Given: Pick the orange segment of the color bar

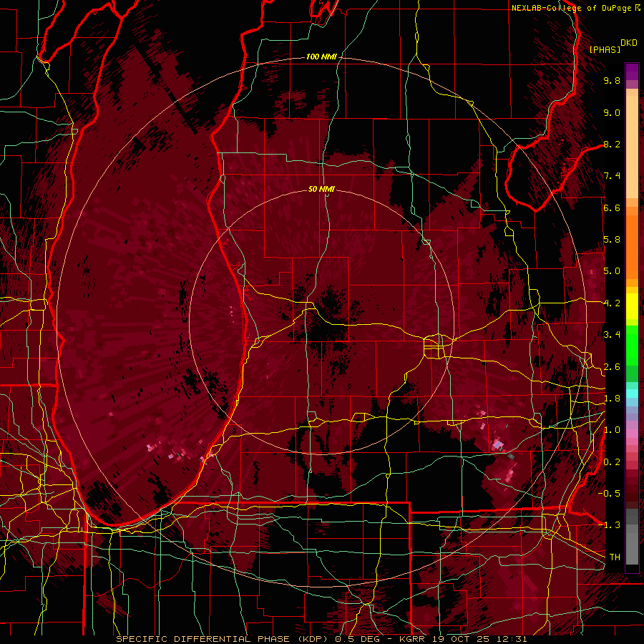Looking at the screenshot, I should [x=632, y=243].
